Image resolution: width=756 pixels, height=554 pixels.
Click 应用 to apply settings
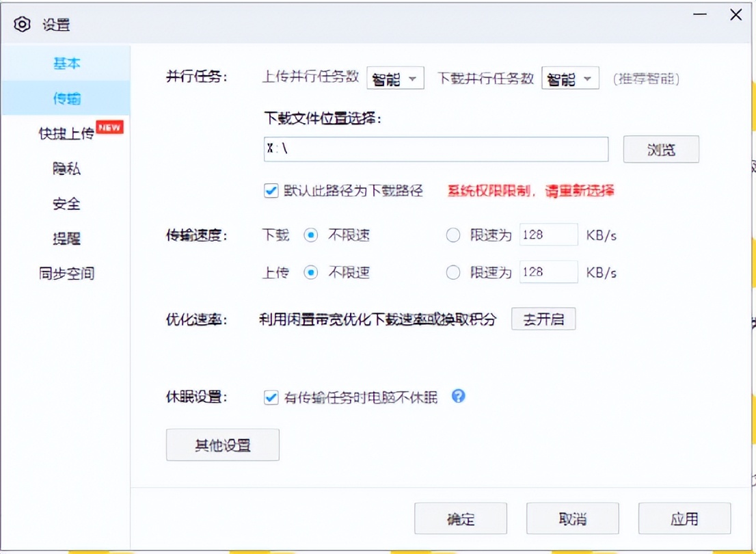coord(684,518)
